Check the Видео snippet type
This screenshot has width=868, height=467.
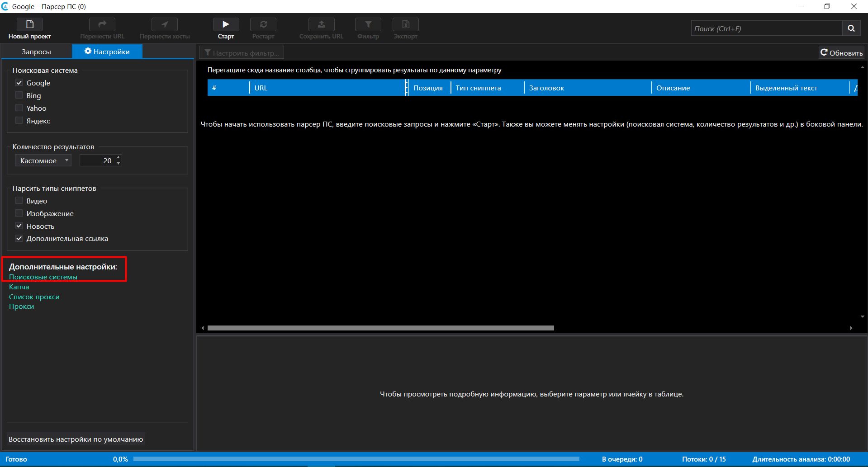(19, 201)
